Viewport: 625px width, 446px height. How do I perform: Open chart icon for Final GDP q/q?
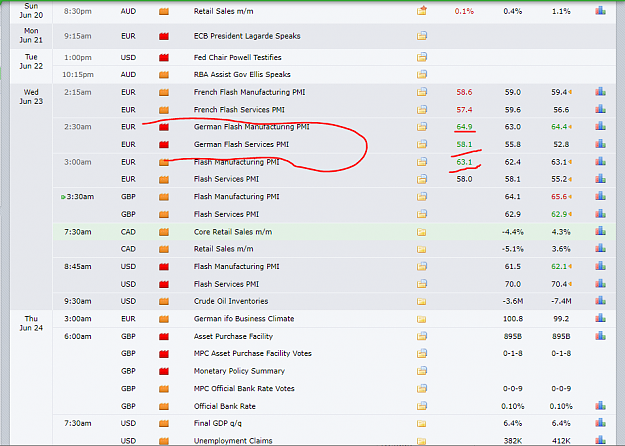600,423
